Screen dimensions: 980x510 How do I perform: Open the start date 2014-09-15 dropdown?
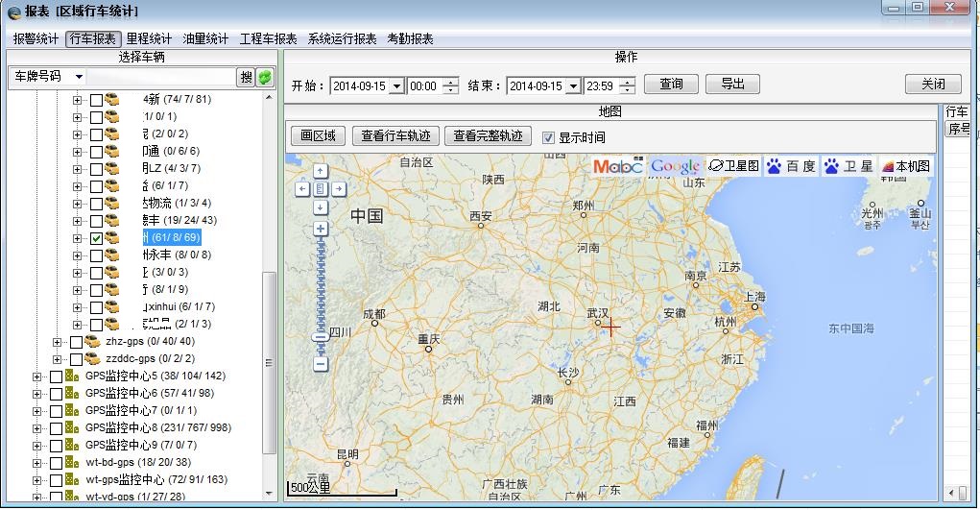(x=395, y=86)
